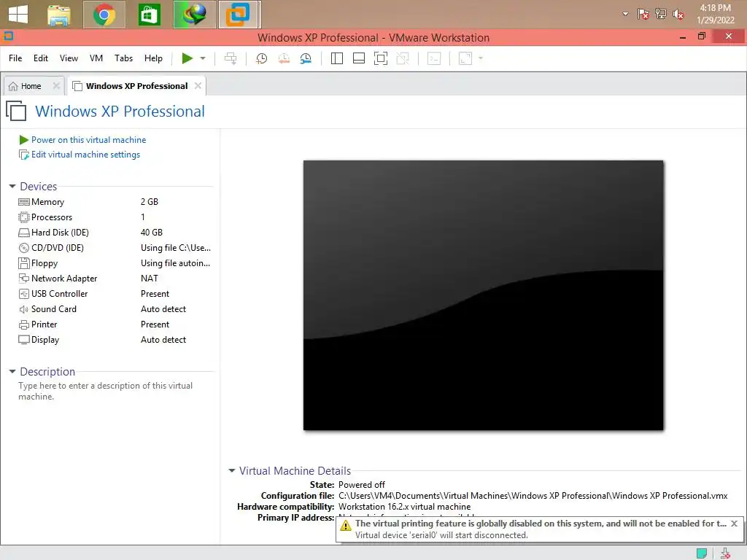Click the Unity mode toolbar icon

click(403, 58)
